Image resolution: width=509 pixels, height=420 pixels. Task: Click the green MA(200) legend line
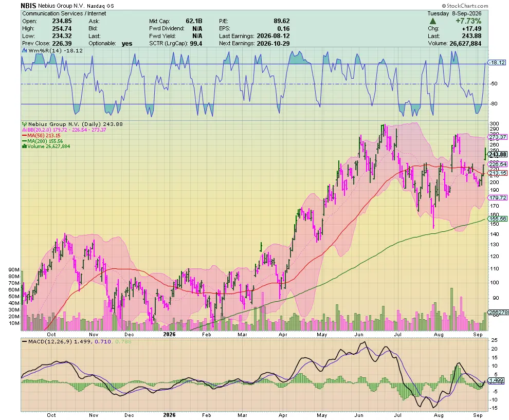[24, 141]
